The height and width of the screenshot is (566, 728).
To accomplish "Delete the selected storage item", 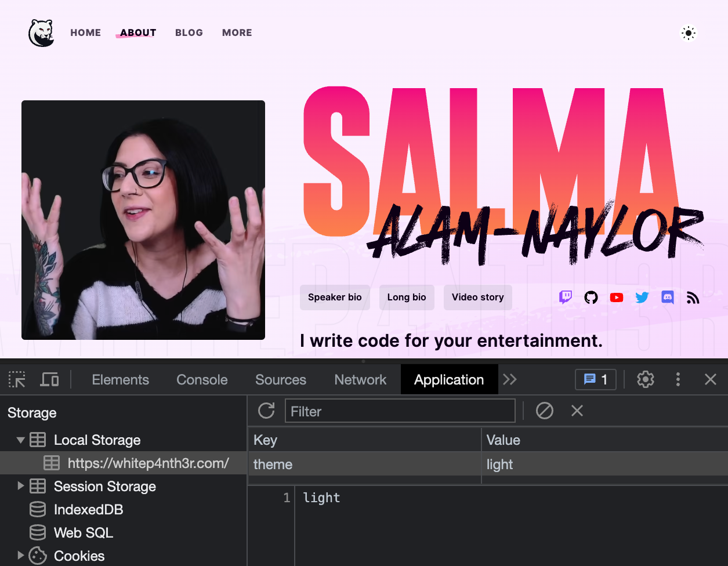I will [x=577, y=411].
